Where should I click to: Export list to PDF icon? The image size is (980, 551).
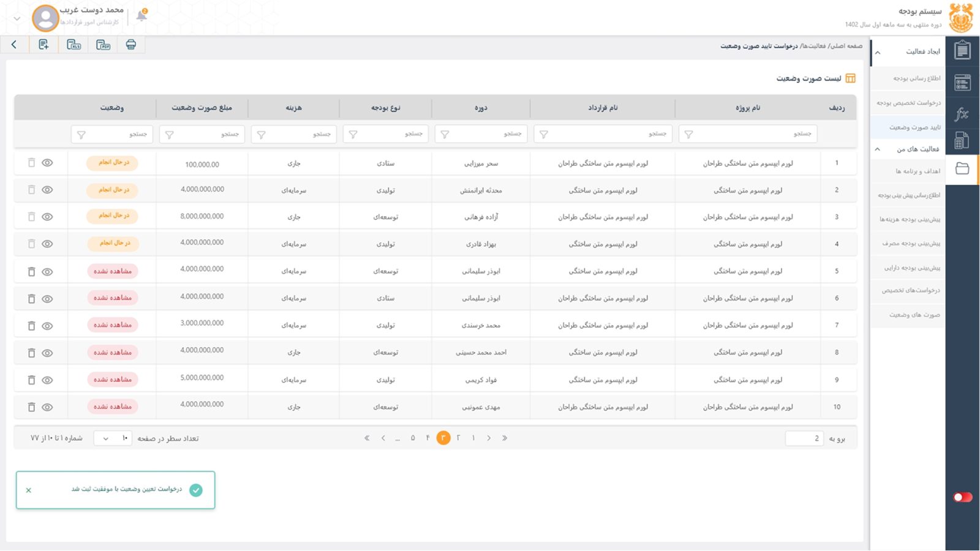pyautogui.click(x=103, y=44)
